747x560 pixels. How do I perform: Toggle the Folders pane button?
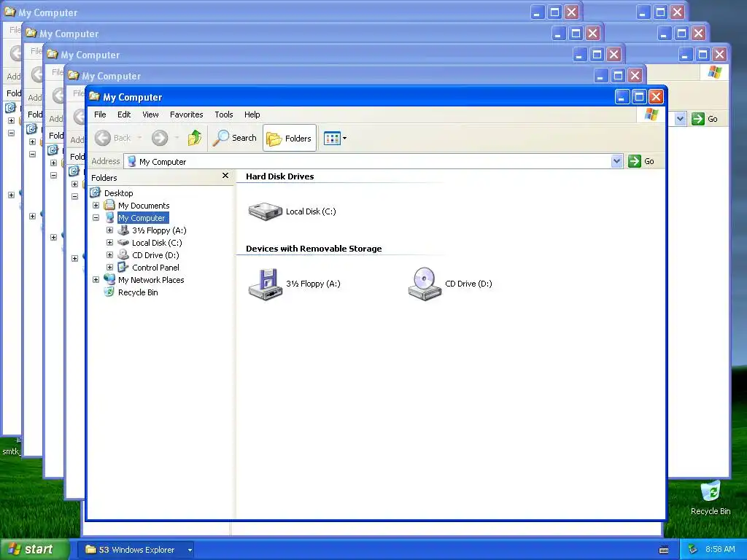pyautogui.click(x=289, y=138)
